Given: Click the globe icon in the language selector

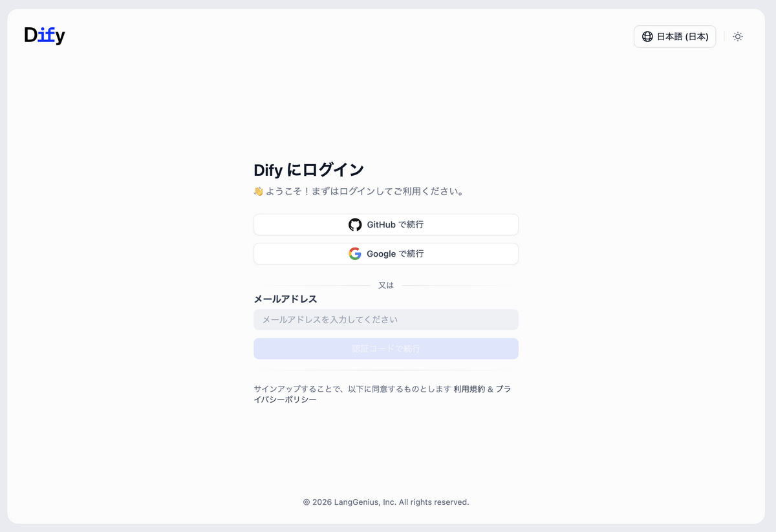Looking at the screenshot, I should (647, 37).
